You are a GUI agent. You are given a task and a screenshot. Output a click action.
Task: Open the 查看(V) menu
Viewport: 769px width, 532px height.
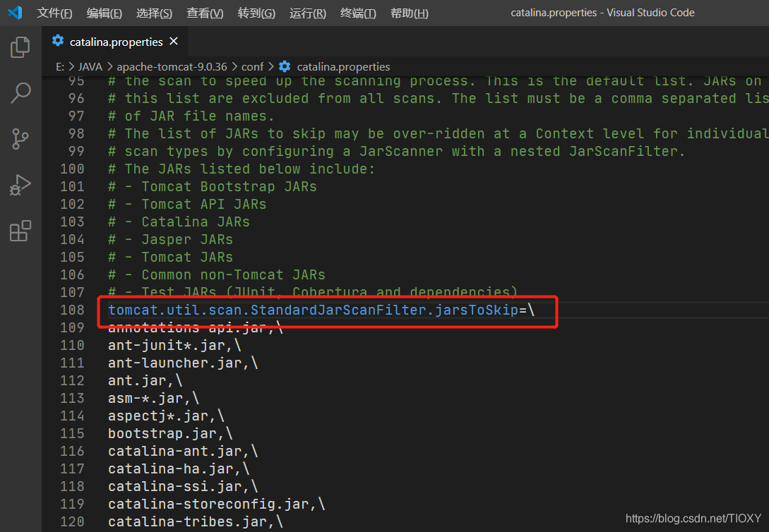(205, 13)
